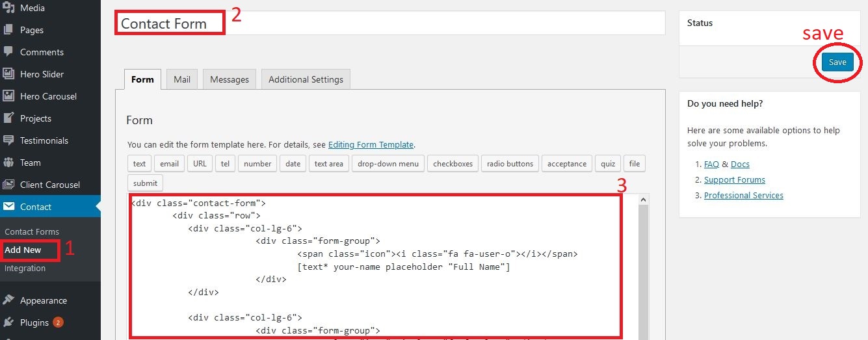
Task: Open the Editing Form Template link
Action: 371,145
